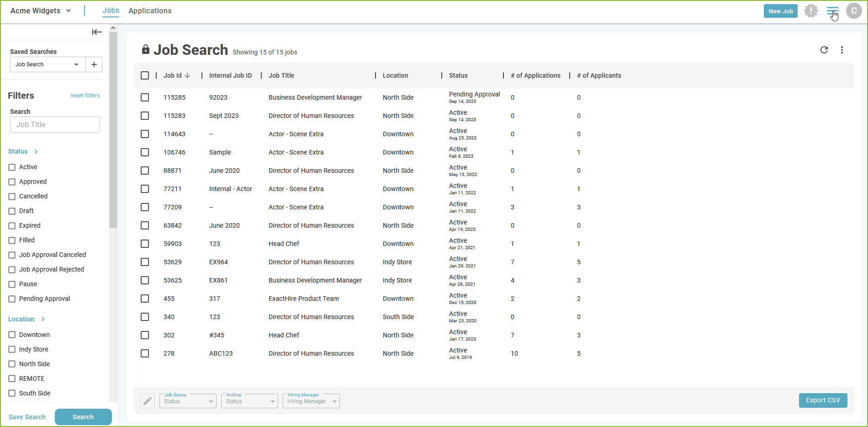
Task: Check the Job Approval Rejected filter
Action: point(12,270)
